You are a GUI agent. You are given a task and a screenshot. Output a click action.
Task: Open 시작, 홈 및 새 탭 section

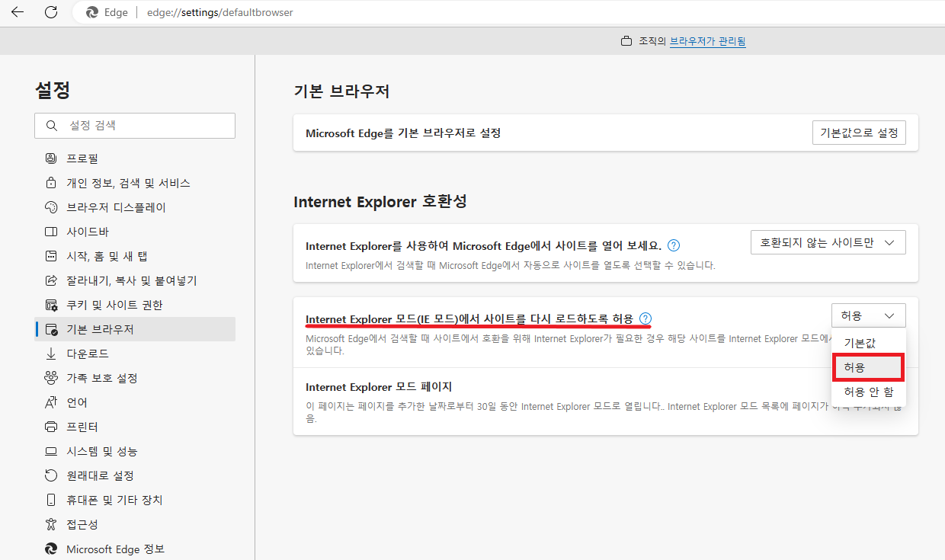pos(135,256)
